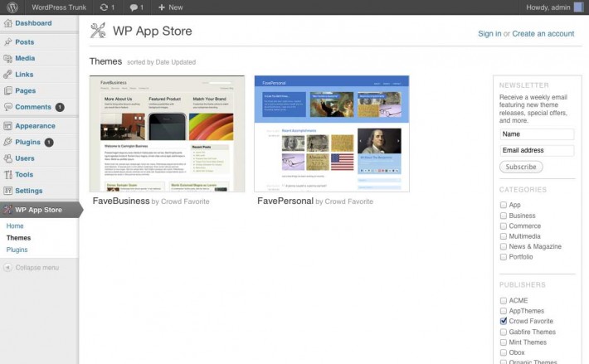
Task: Click the Sign in link
Action: (x=489, y=34)
